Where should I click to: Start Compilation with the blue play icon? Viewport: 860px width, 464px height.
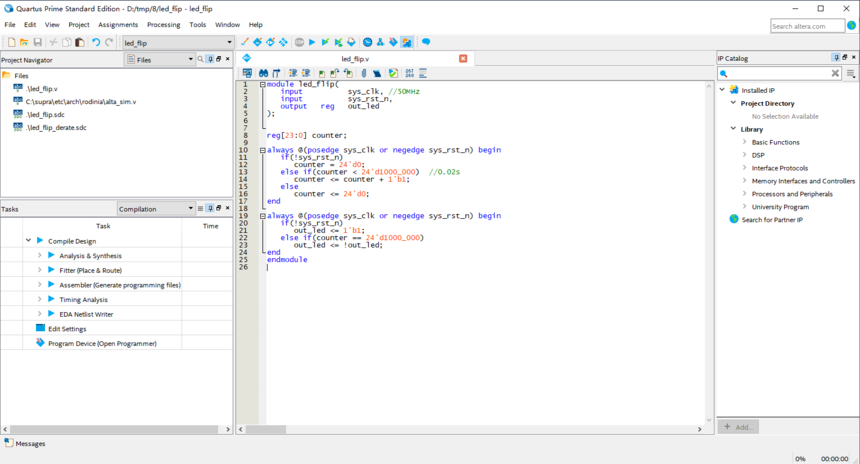click(x=312, y=42)
